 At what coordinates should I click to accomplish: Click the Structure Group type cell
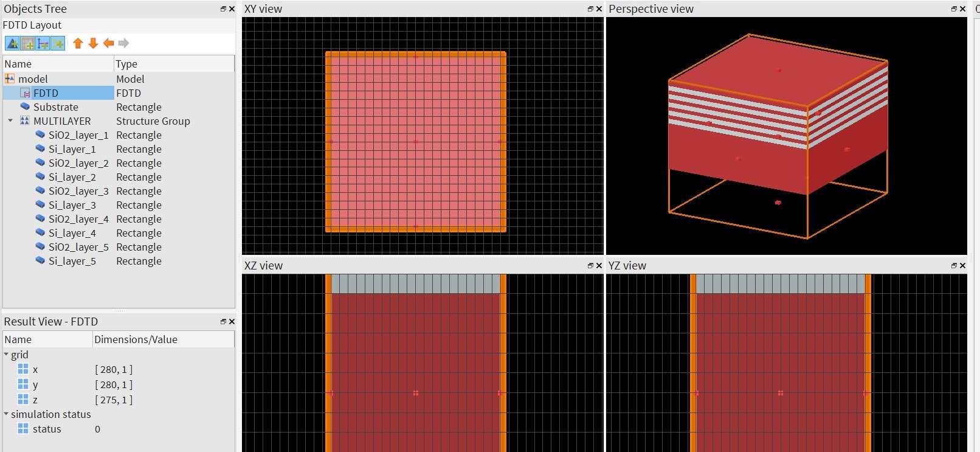pyautogui.click(x=153, y=121)
